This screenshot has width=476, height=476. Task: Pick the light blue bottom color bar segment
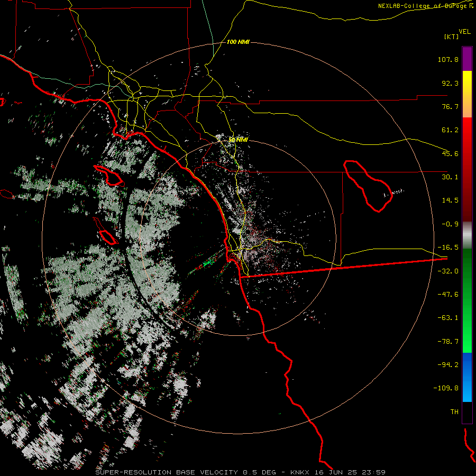tap(467, 390)
